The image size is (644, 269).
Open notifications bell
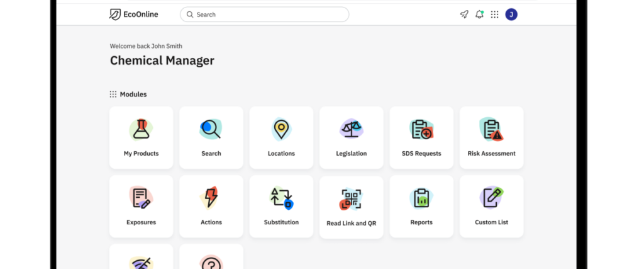[x=480, y=14]
